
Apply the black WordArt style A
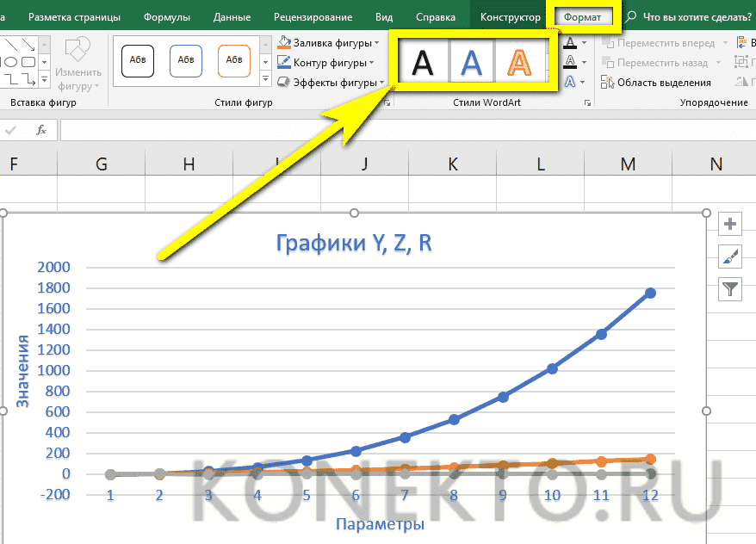[x=421, y=62]
